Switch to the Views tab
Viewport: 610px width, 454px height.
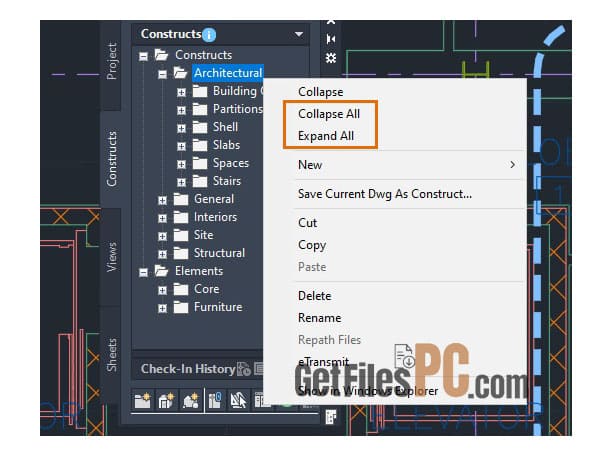(111, 257)
